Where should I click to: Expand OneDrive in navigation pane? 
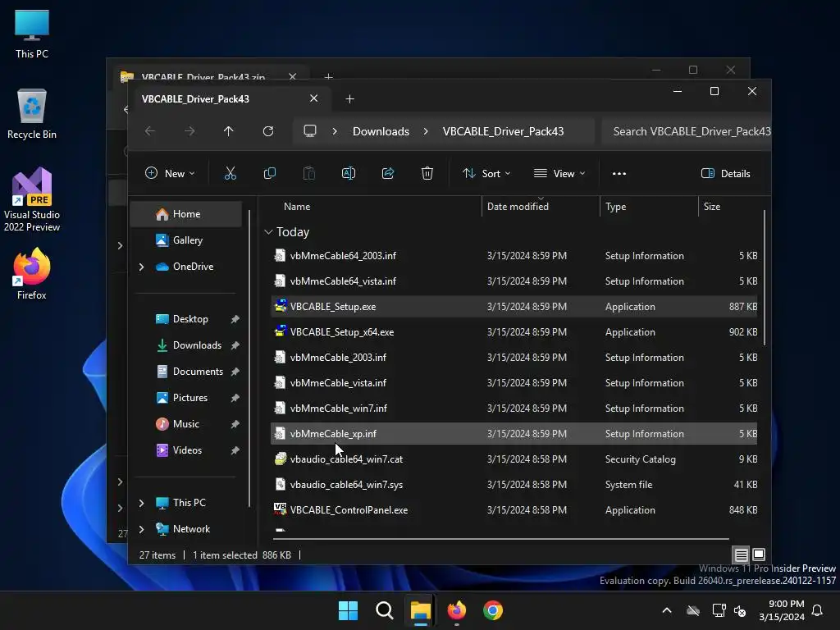pyautogui.click(x=141, y=267)
